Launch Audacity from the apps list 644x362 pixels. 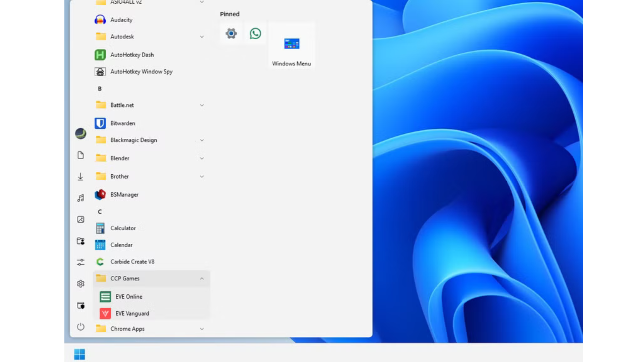tap(121, 20)
